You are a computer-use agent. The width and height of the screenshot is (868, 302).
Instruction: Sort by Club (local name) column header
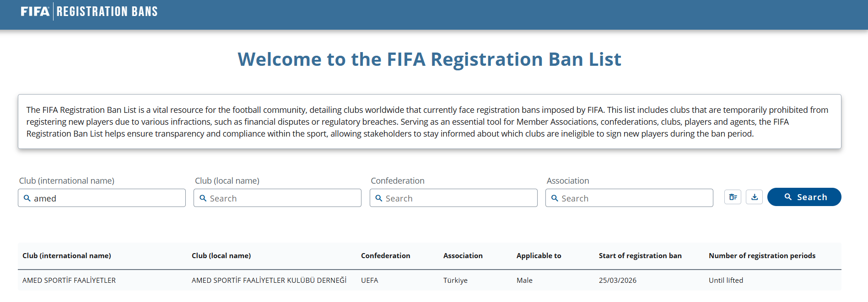click(x=221, y=256)
